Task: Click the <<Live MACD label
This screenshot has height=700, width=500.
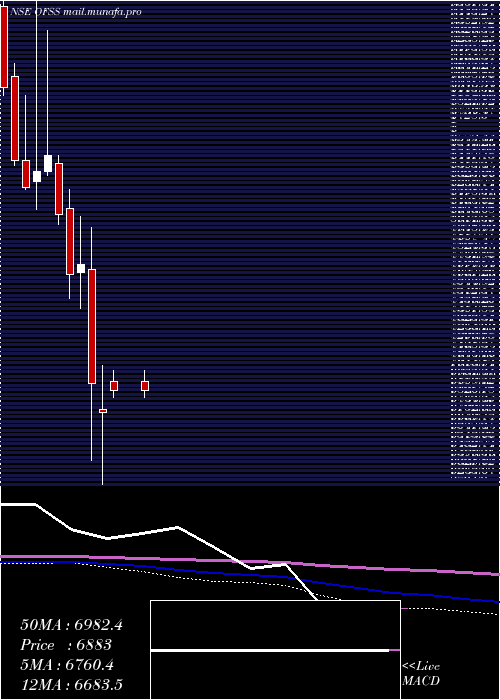Action: 421,673
